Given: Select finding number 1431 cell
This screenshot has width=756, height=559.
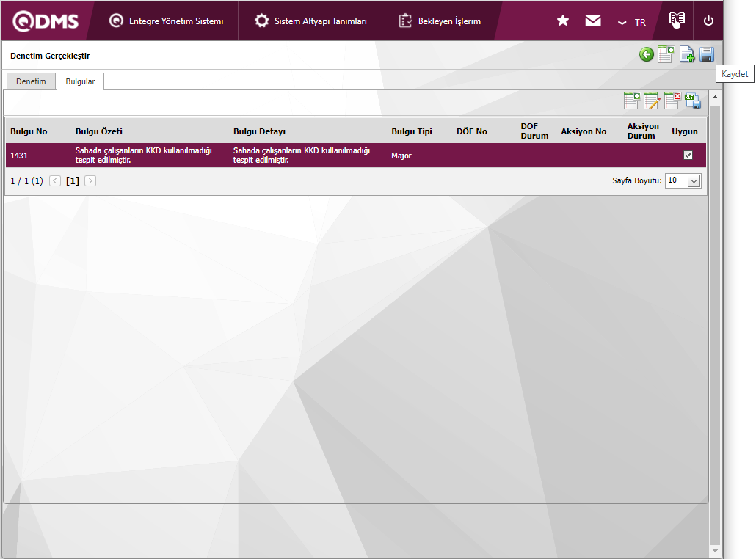Looking at the screenshot, I should 19,156.
